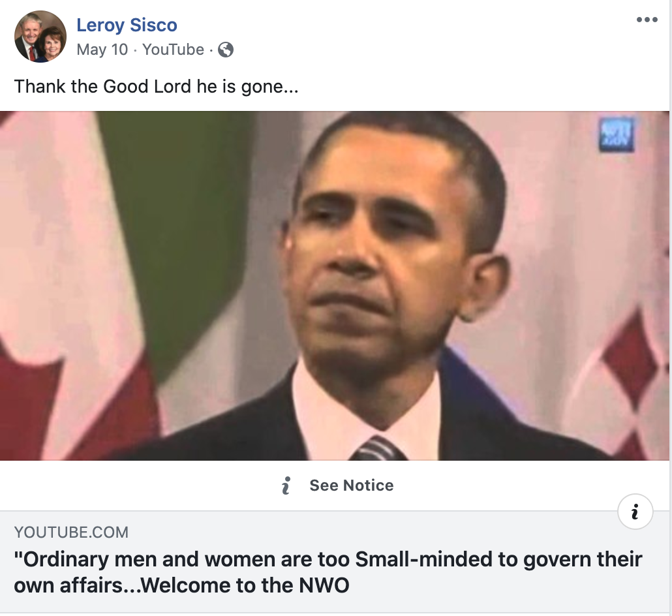Open the May 10 timestamp link

click(x=102, y=50)
